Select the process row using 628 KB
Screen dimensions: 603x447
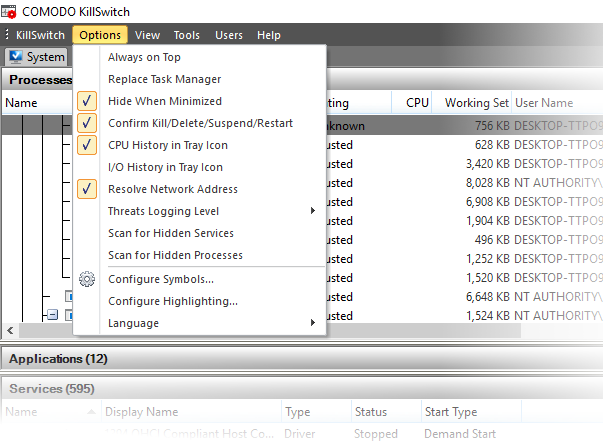465,145
